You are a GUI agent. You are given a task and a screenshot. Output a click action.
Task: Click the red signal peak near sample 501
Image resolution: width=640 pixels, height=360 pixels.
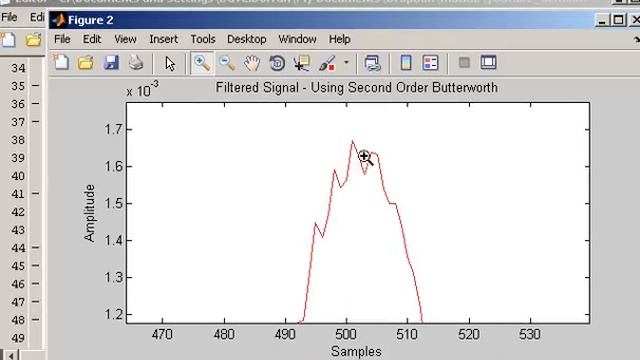[x=353, y=142]
